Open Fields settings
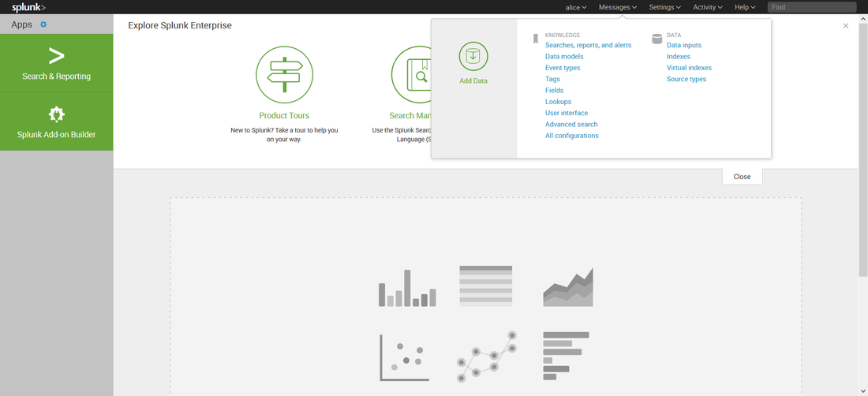 pos(554,90)
